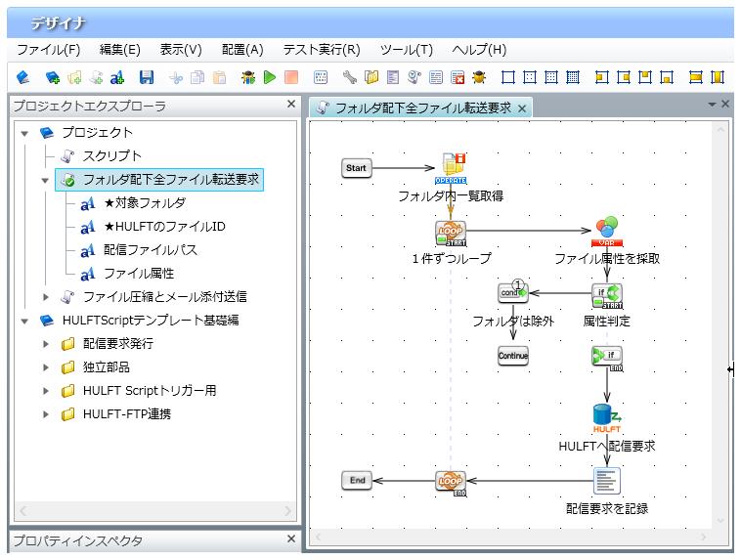The image size is (741, 560).
Task: Click the Start node on canvas
Action: 356,168
